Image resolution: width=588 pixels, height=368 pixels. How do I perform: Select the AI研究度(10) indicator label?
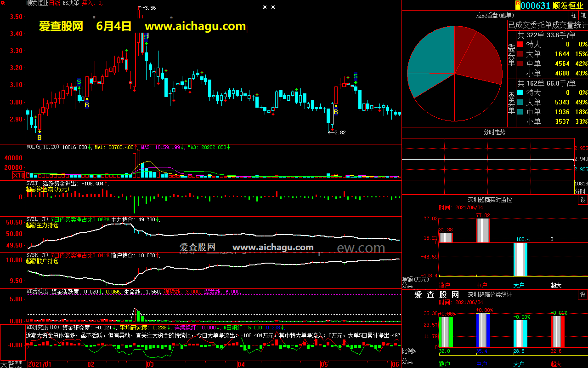click(43, 328)
